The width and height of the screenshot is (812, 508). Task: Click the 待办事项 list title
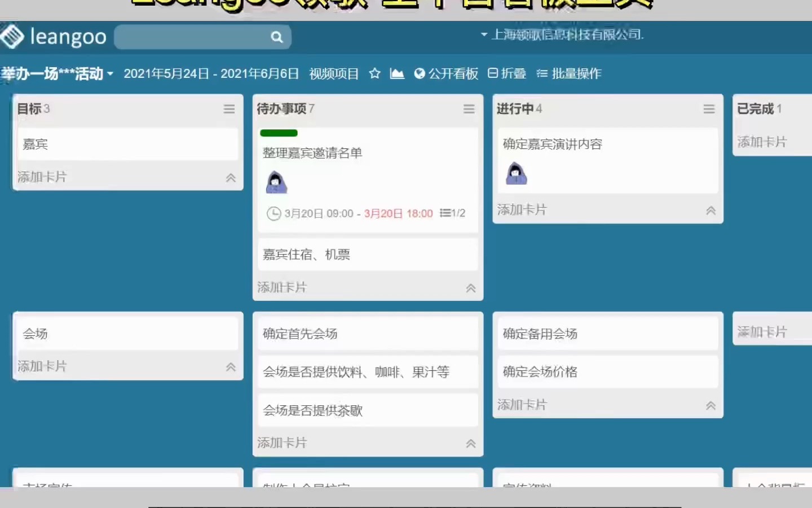[281, 108]
